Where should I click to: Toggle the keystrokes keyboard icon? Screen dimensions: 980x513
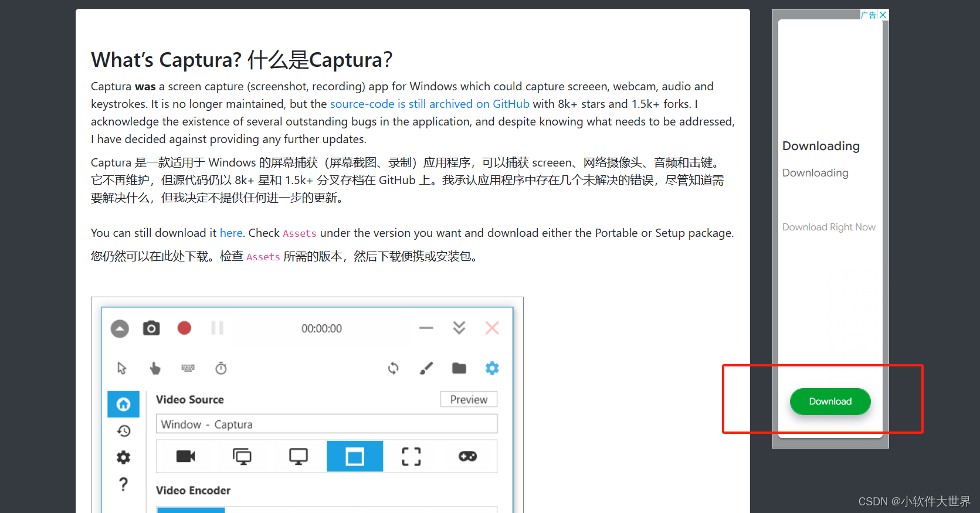pyautogui.click(x=188, y=368)
